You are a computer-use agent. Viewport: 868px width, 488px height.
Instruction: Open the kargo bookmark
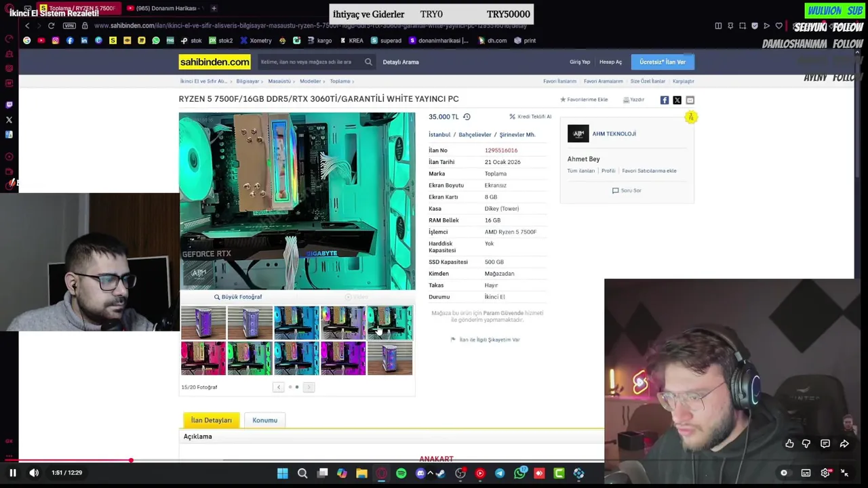(x=319, y=41)
